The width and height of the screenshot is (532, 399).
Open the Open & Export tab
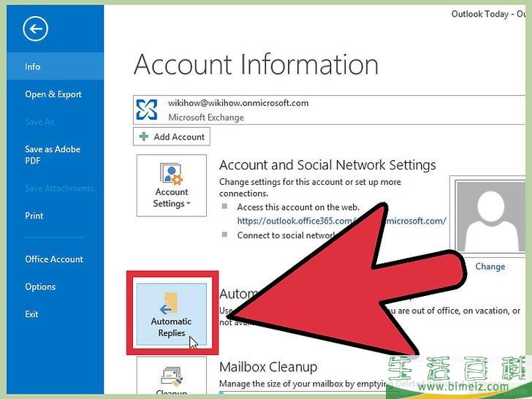coord(53,94)
